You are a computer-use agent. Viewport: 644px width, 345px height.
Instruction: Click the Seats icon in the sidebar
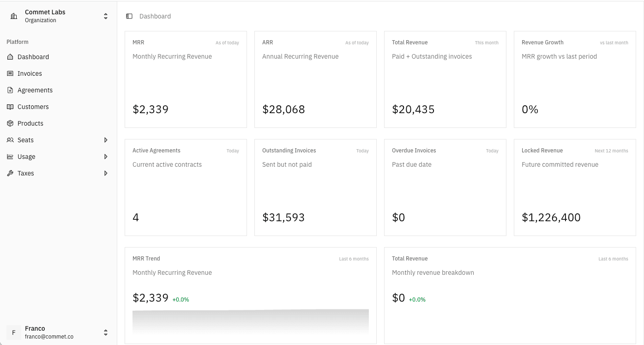11,139
